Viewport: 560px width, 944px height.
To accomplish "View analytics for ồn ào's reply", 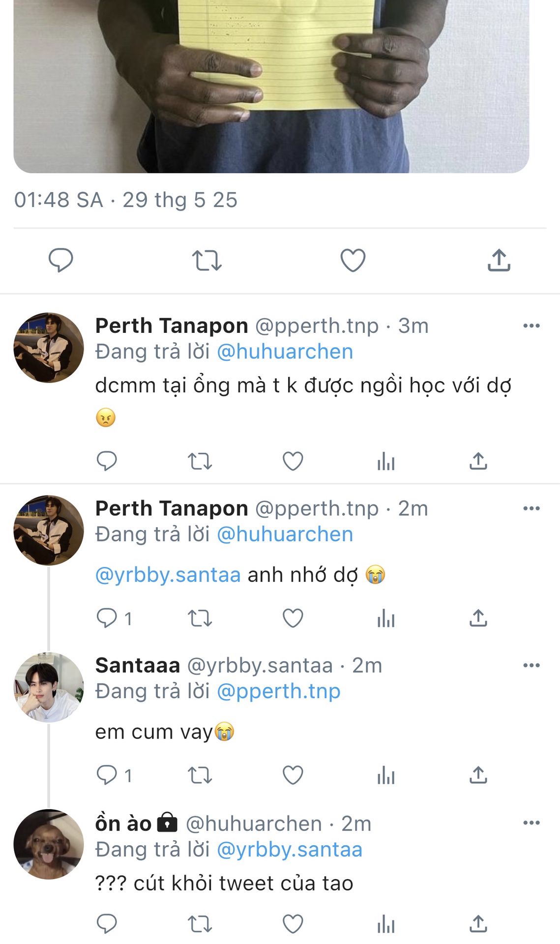I will 386,924.
